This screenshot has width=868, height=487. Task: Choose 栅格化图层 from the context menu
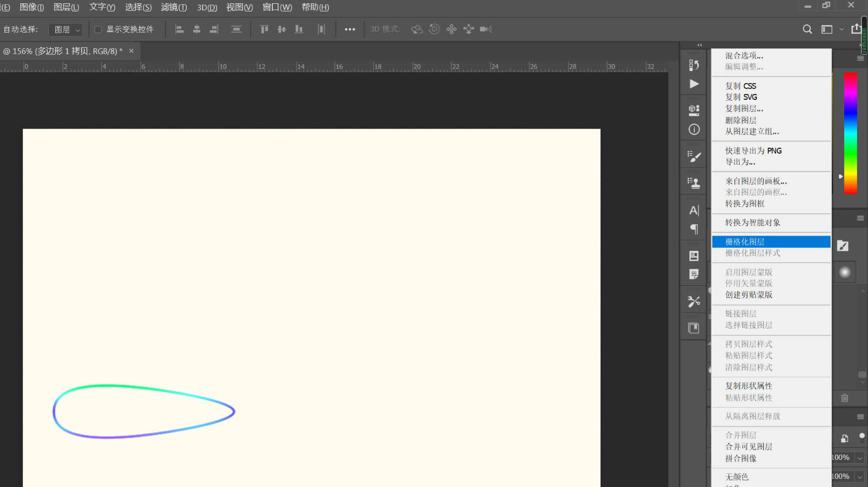[x=771, y=242]
